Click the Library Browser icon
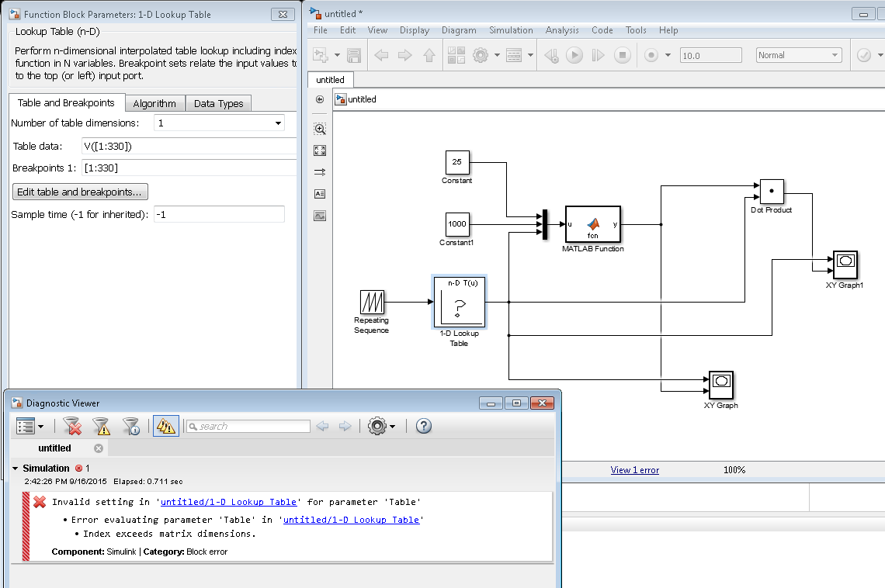The height and width of the screenshot is (588, 885). click(456, 55)
